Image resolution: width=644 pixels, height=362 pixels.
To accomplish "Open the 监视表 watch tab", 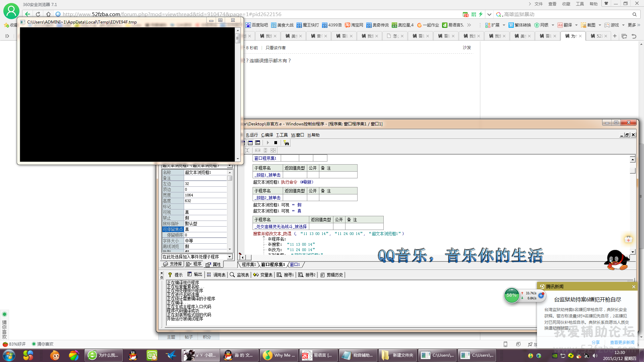I will (x=239, y=275).
